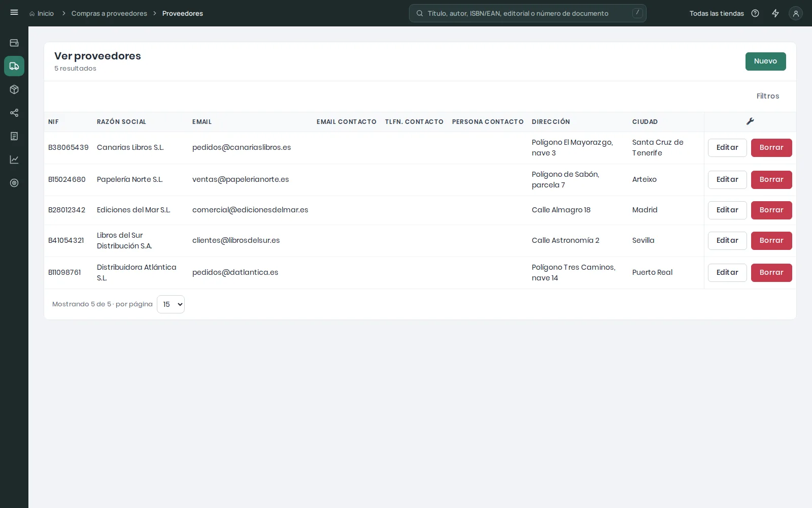Click address Calle Almagro 18
812x508 pixels.
[561, 210]
